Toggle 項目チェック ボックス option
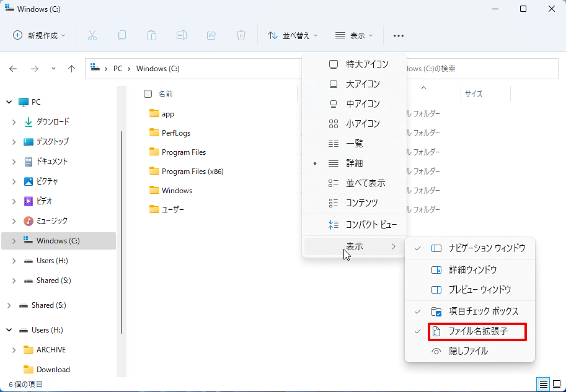 [x=470, y=311]
